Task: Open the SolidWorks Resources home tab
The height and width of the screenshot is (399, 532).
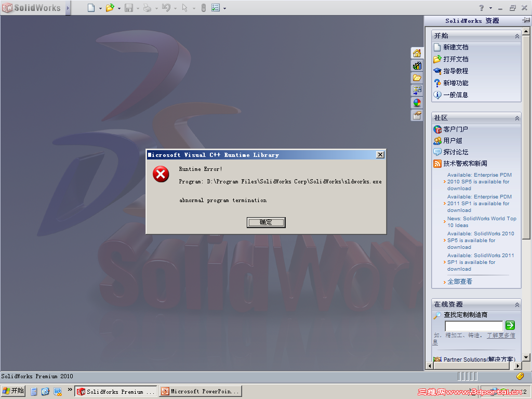Action: coord(417,54)
